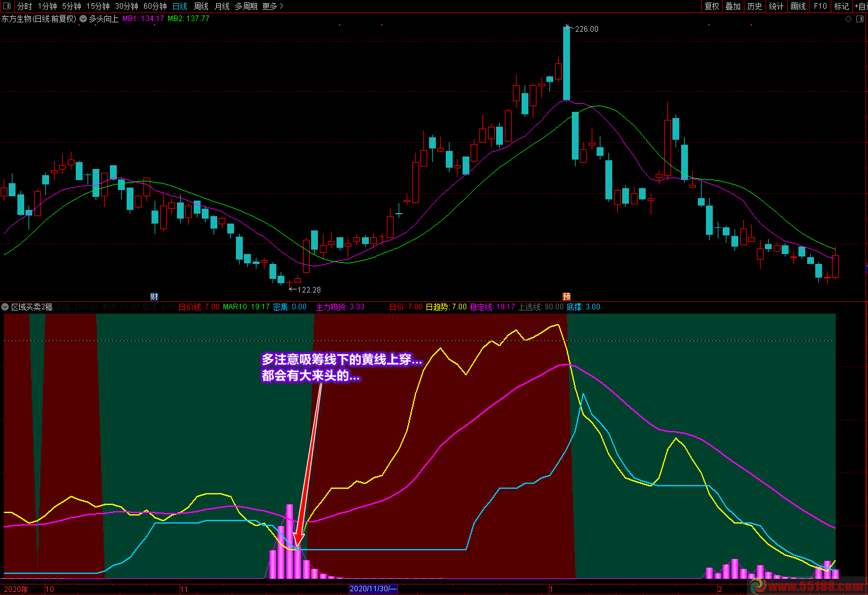Expand the 区域买卖2稿 indicator dropdown
868x595 pixels.
tap(5, 307)
